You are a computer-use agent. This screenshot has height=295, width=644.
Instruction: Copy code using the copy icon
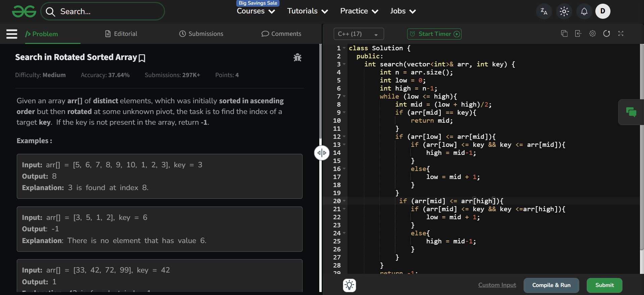564,34
